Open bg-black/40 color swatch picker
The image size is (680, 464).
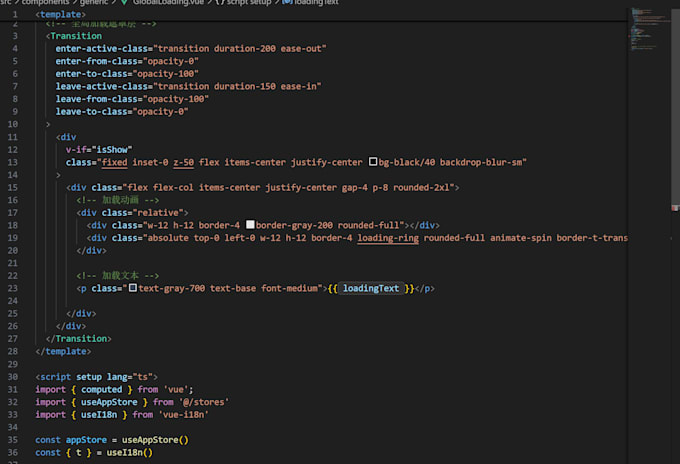coord(373,162)
